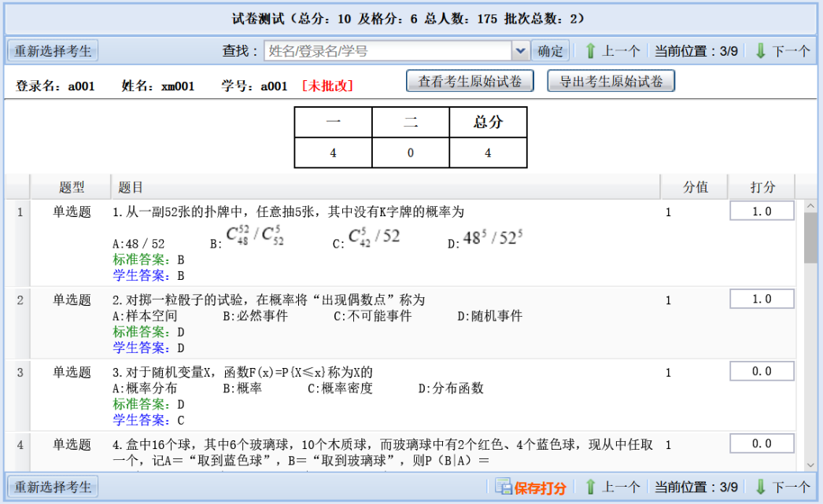The width and height of the screenshot is (823, 504).
Task: Edit the score field for question 3
Action: point(761,372)
